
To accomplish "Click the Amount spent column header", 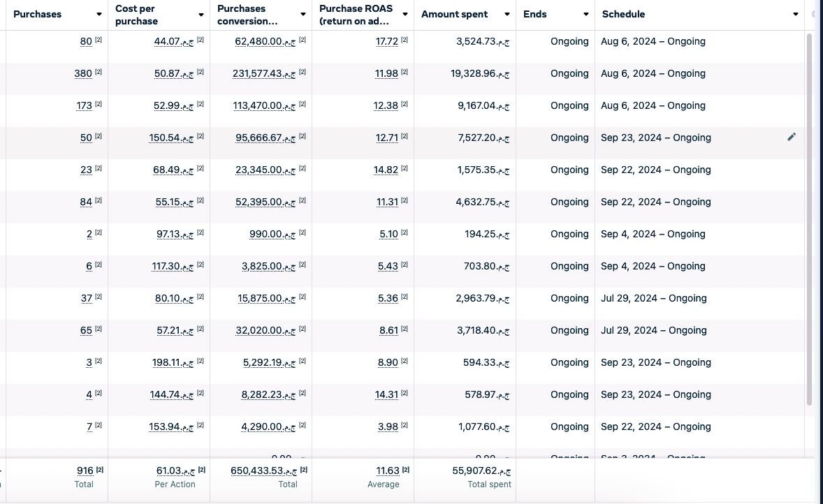I will pyautogui.click(x=454, y=15).
